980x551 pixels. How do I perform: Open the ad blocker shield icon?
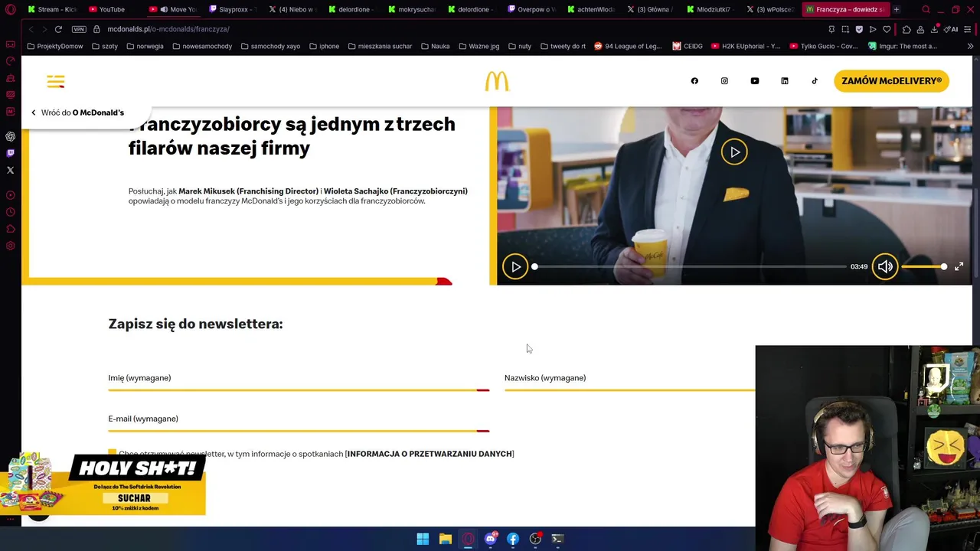tap(859, 29)
